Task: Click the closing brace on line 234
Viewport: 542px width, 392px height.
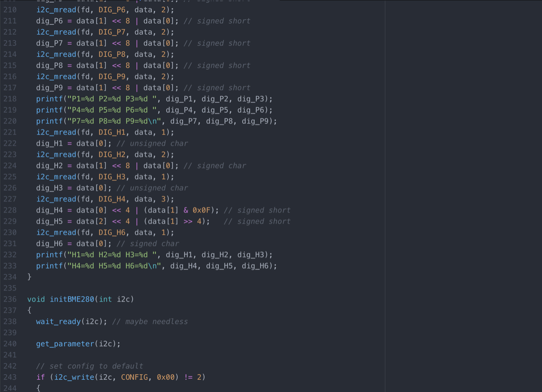Action: point(29,277)
